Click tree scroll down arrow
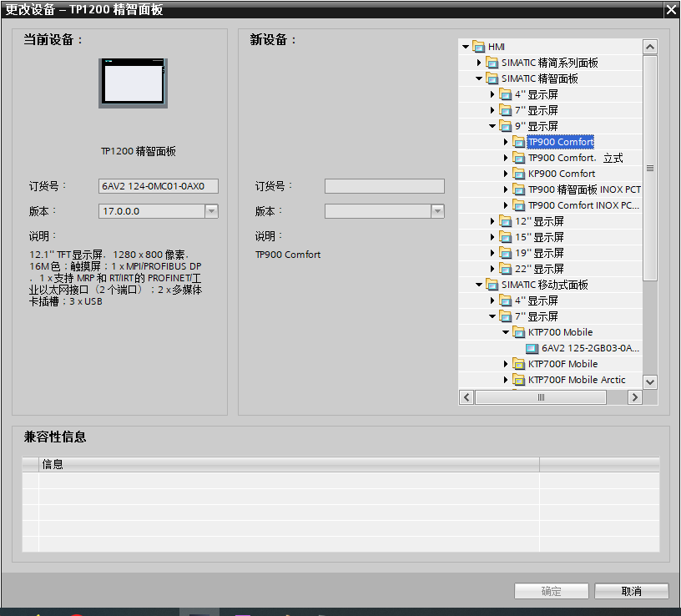The height and width of the screenshot is (616, 681). pos(650,381)
